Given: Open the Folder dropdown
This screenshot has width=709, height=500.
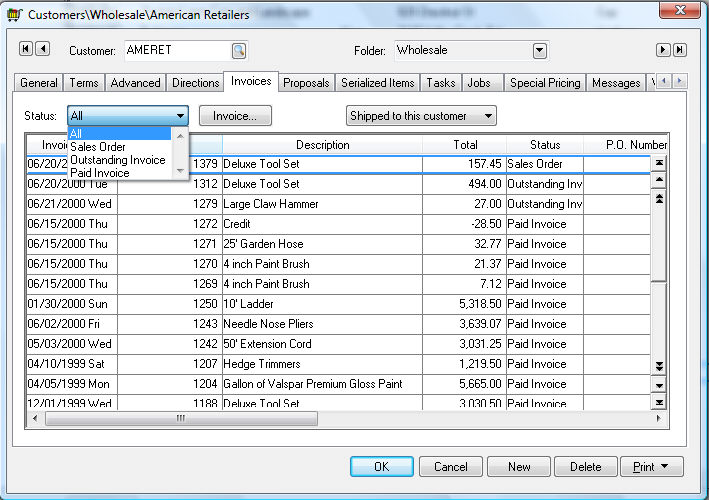Looking at the screenshot, I should [x=540, y=50].
